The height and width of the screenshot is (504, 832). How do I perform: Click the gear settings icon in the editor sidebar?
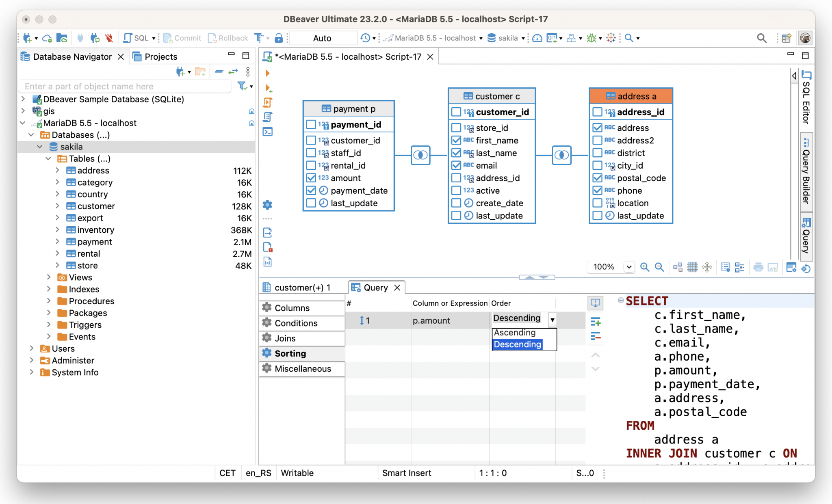(x=267, y=205)
